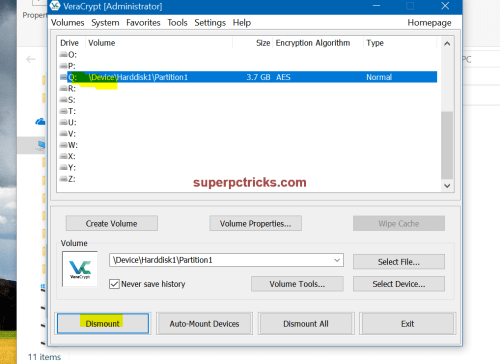Click the AES encryption algorithm cell
The image size is (500, 364).
[x=283, y=77]
